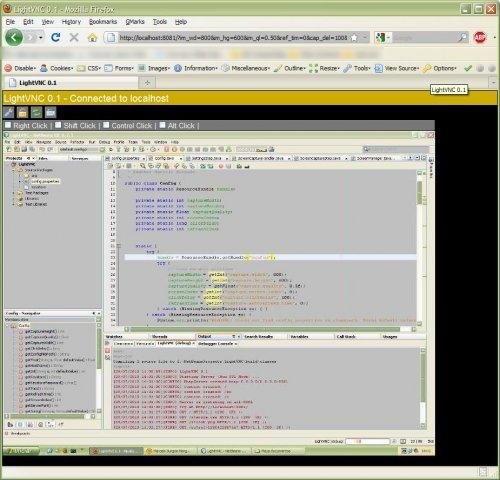Viewport: 500px width, 480px height.
Task: Click the Google search engine icon
Action: (x=381, y=38)
